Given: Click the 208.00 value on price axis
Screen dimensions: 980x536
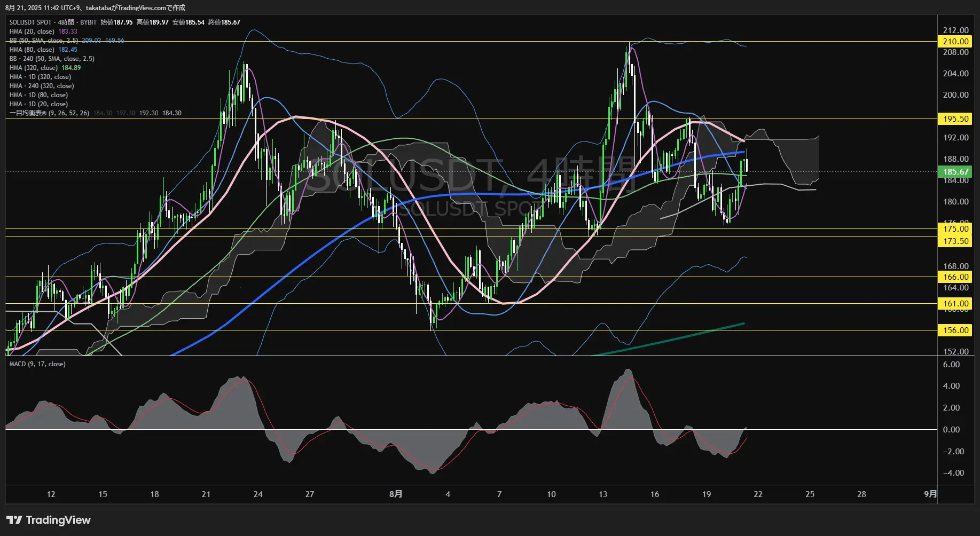Looking at the screenshot, I should point(955,52).
